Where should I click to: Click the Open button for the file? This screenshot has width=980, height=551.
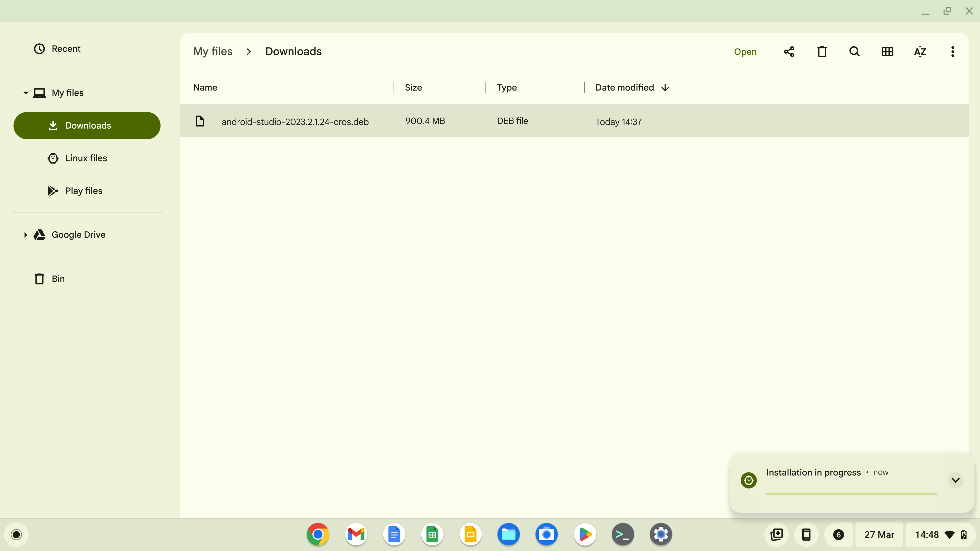pyautogui.click(x=745, y=52)
